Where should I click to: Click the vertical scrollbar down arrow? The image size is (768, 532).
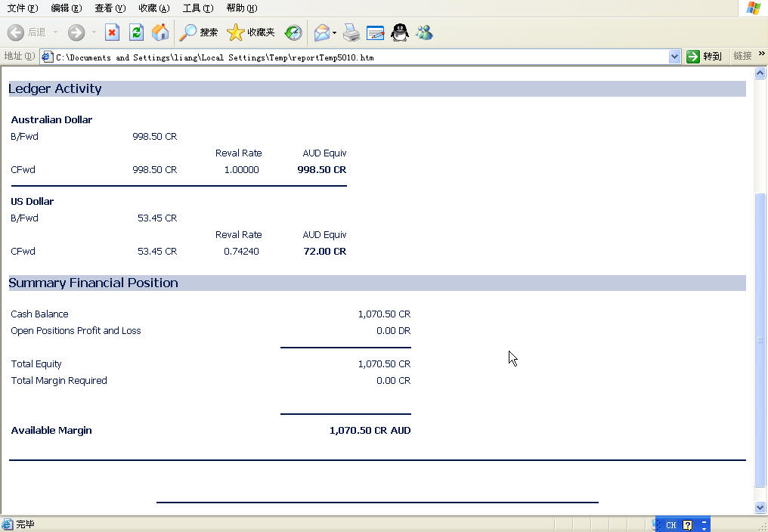(x=760, y=507)
